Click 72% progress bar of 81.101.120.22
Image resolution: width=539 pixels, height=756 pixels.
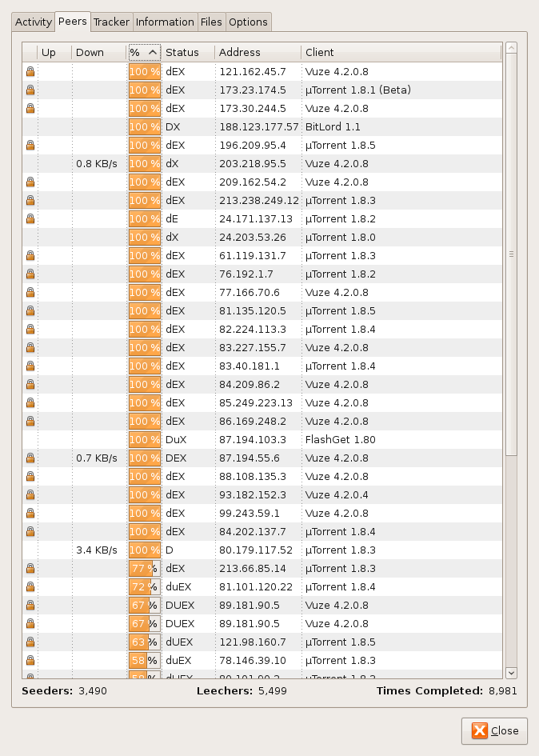[x=145, y=586]
